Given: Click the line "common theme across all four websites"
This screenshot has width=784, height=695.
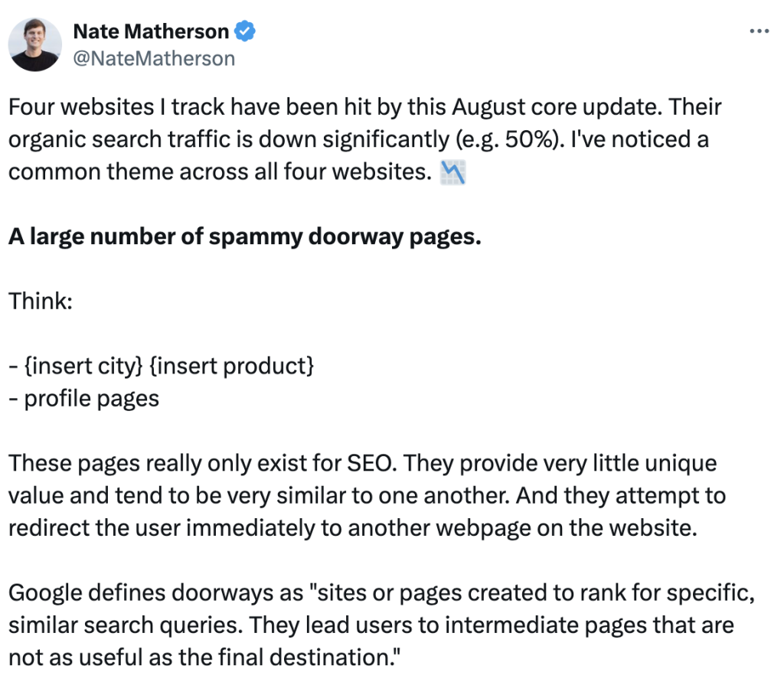Looking at the screenshot, I should tap(217, 171).
